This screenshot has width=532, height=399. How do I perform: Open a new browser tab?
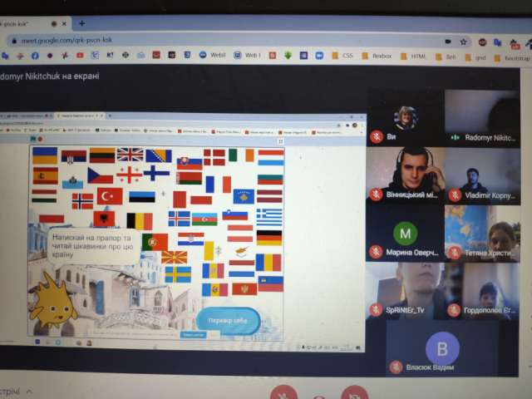pos(82,24)
